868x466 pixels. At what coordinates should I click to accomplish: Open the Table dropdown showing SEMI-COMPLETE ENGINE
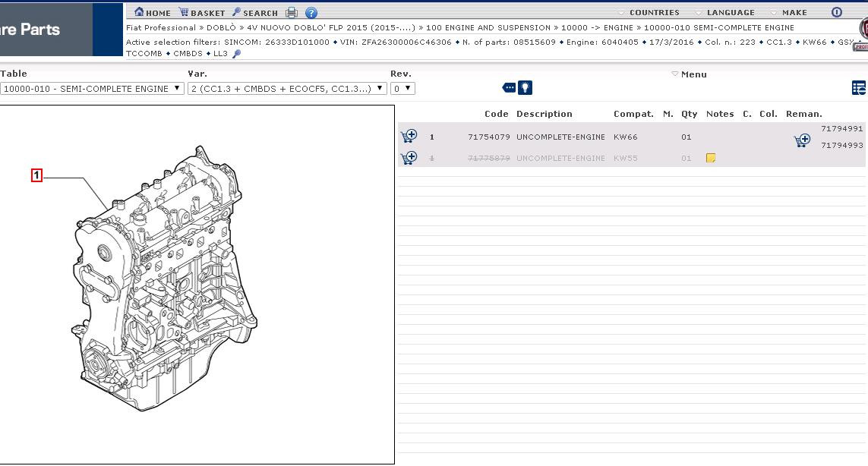92,89
